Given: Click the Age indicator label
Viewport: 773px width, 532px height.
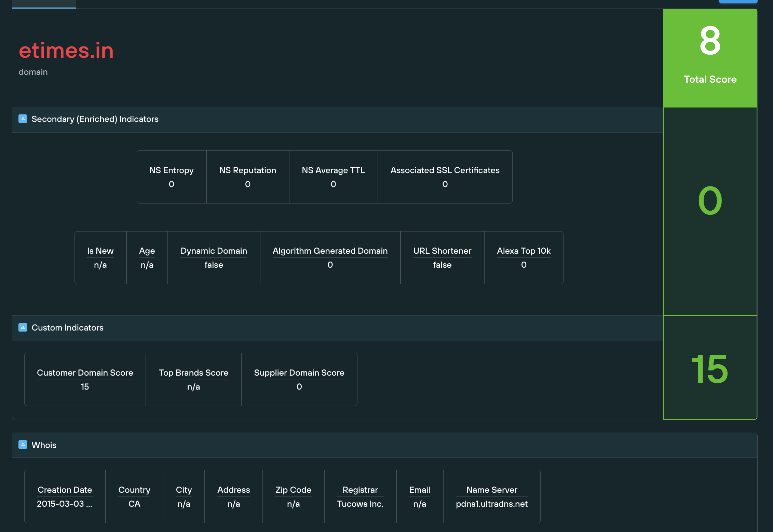Looking at the screenshot, I should pyautogui.click(x=147, y=251).
